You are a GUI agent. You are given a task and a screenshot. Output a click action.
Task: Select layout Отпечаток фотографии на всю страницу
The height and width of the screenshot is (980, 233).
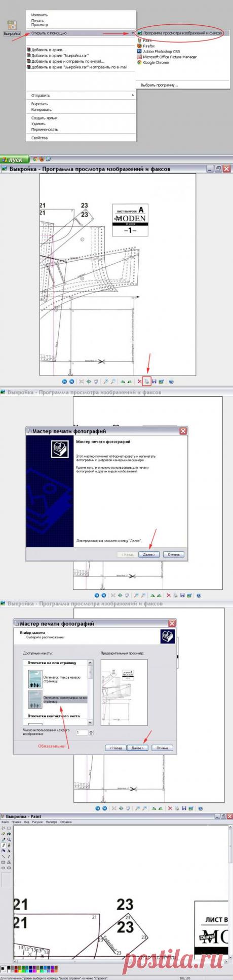tap(57, 700)
